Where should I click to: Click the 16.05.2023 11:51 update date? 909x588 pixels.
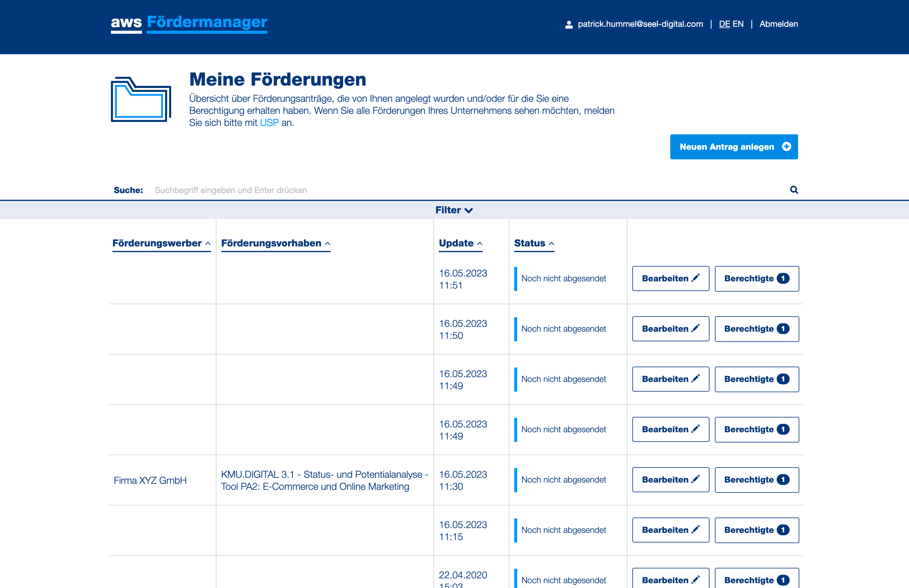coord(463,279)
